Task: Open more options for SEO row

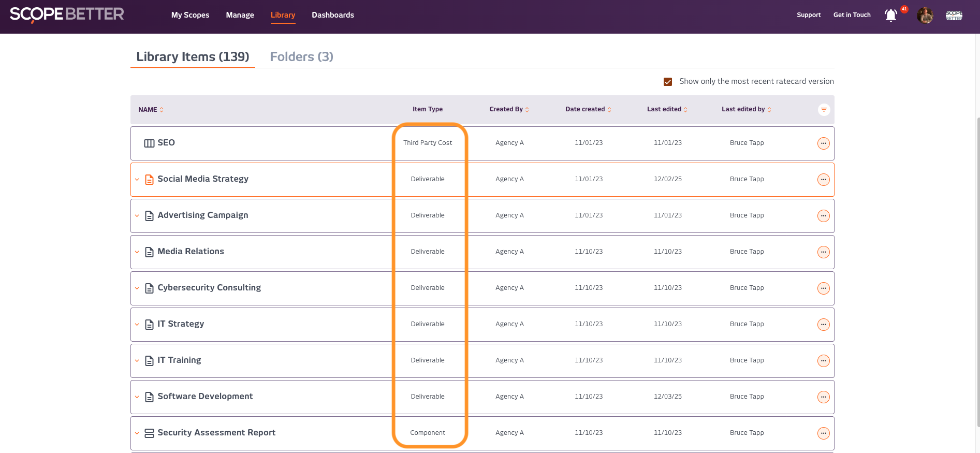Action: 823,143
